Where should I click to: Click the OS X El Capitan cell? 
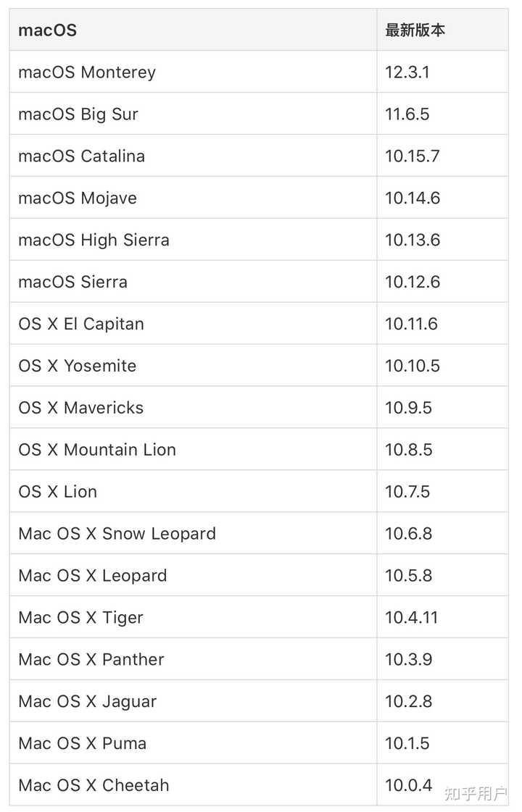coord(81,324)
